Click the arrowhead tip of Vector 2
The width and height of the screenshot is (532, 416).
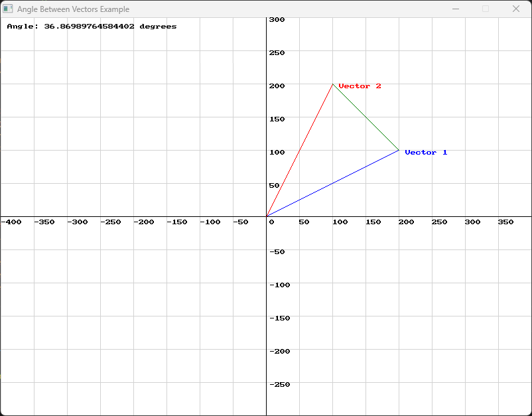(x=333, y=84)
